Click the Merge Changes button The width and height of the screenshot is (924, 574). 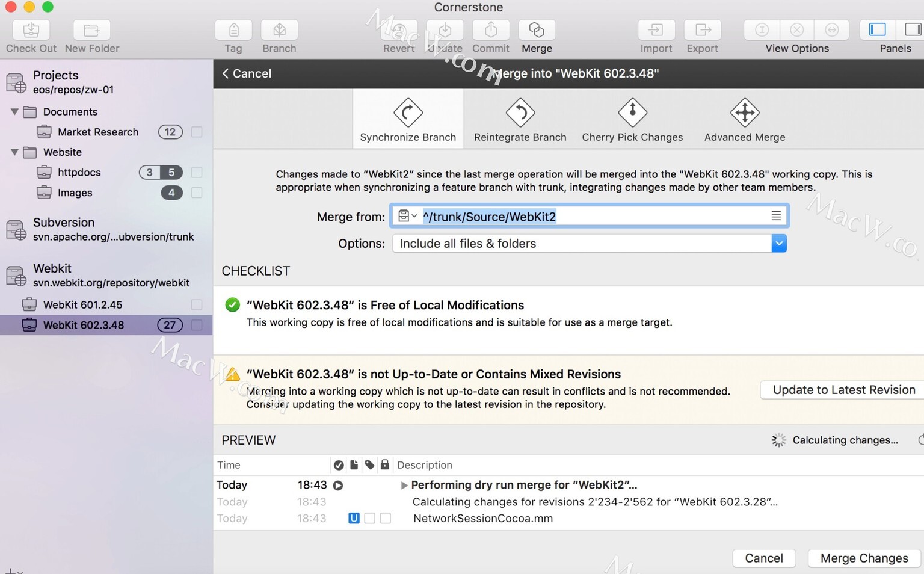click(864, 558)
